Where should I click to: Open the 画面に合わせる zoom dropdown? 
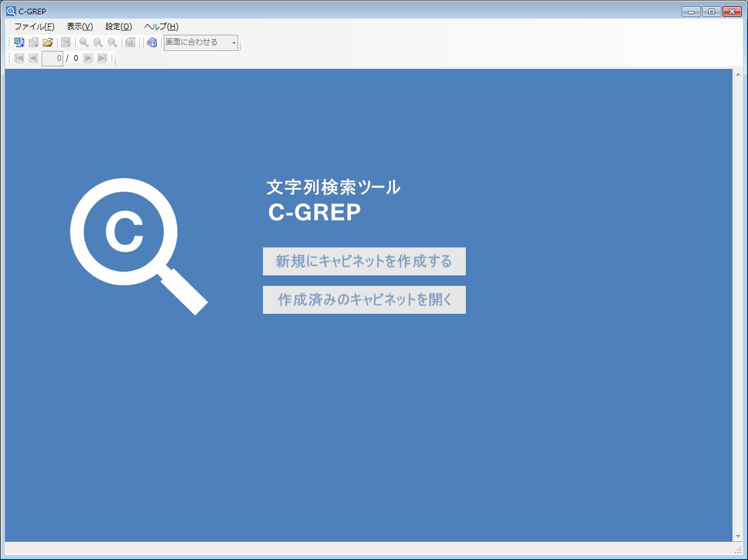pyautogui.click(x=200, y=43)
